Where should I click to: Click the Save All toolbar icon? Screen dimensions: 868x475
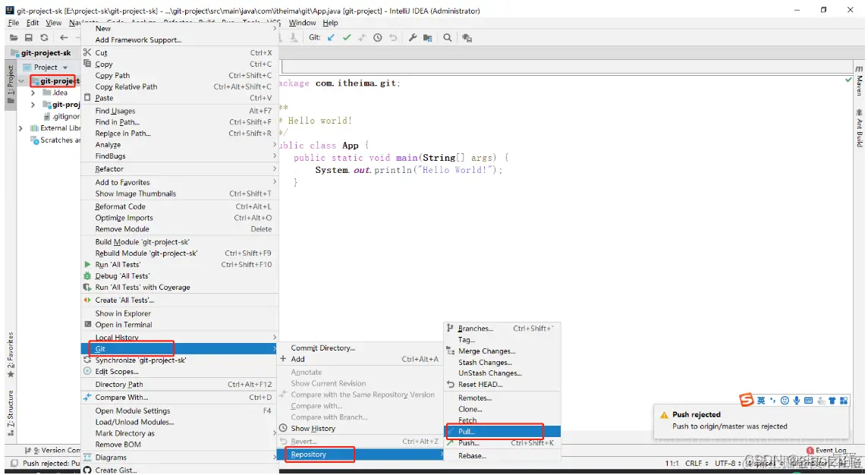click(28, 38)
